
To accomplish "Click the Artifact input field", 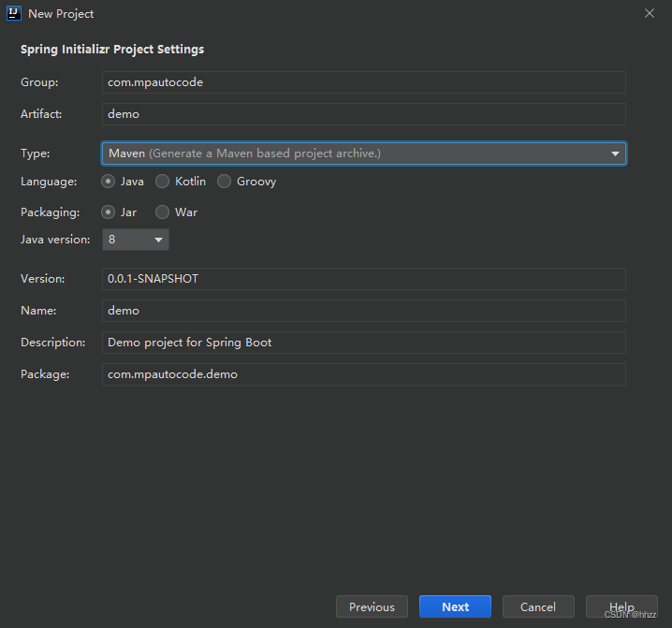I will click(364, 114).
